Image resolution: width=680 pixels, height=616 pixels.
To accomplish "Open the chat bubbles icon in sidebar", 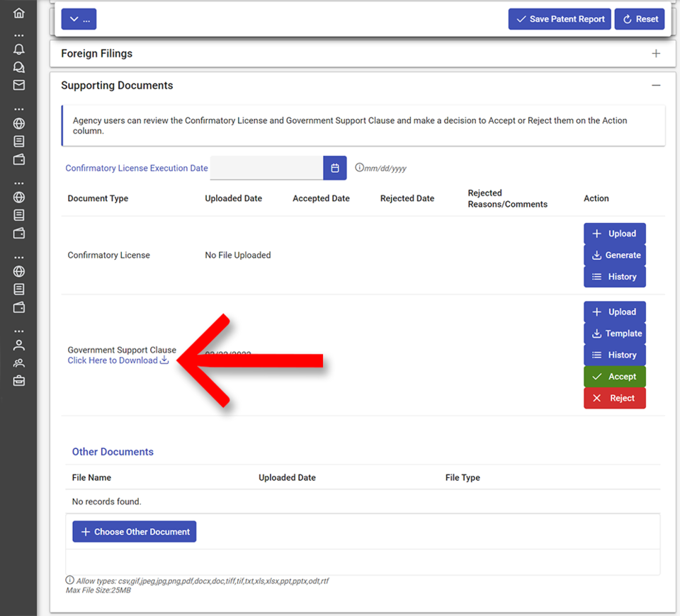I will pyautogui.click(x=19, y=67).
